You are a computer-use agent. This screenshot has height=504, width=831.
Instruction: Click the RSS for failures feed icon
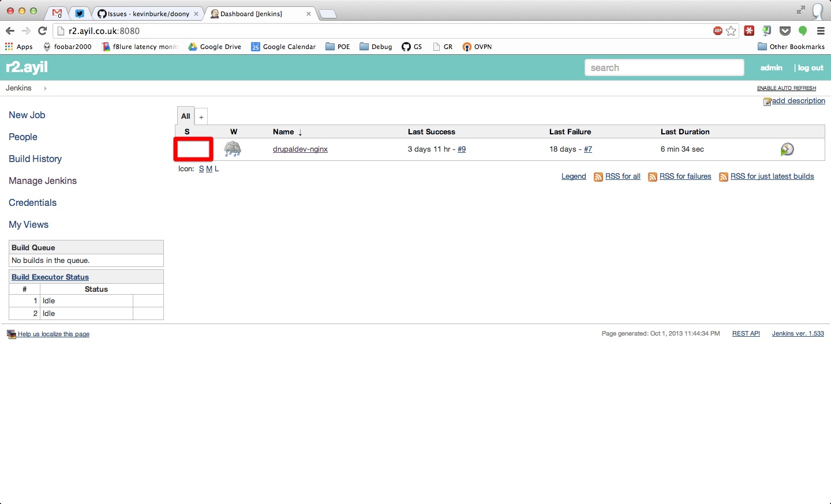[x=653, y=177]
